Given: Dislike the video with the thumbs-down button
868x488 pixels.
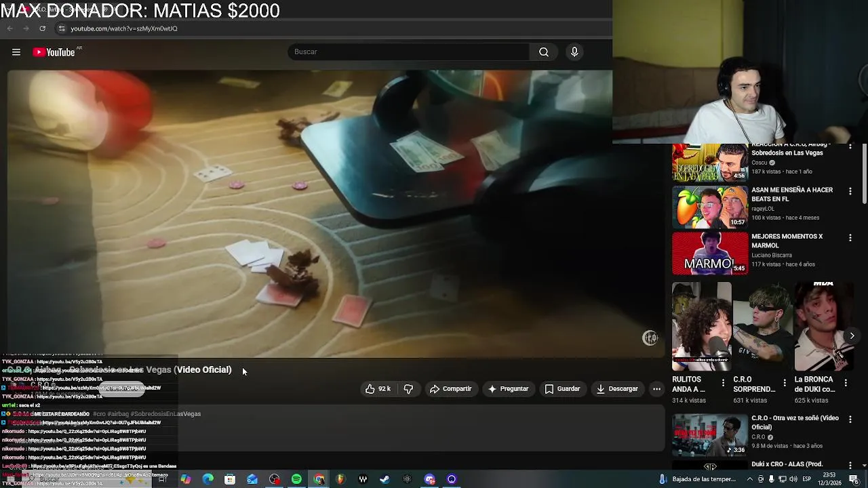Looking at the screenshot, I should coord(408,389).
